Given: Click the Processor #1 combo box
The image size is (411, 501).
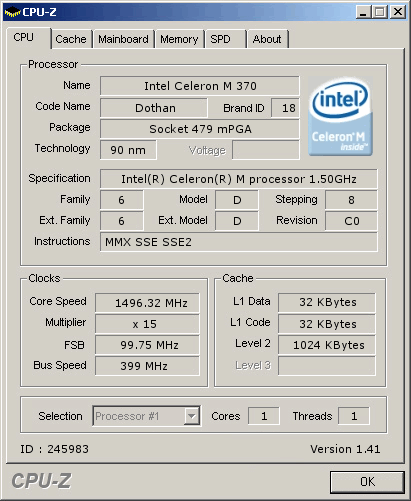Looking at the screenshot, I should click(147, 416).
